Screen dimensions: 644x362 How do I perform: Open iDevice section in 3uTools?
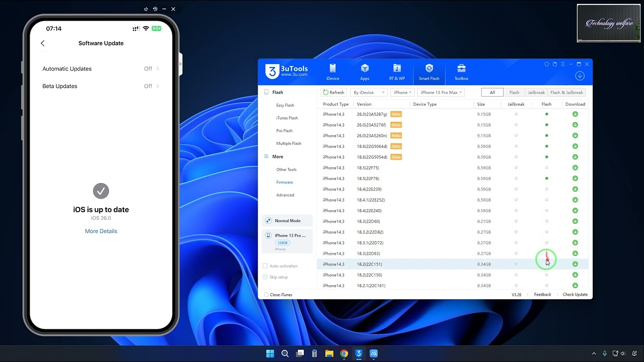(x=333, y=72)
